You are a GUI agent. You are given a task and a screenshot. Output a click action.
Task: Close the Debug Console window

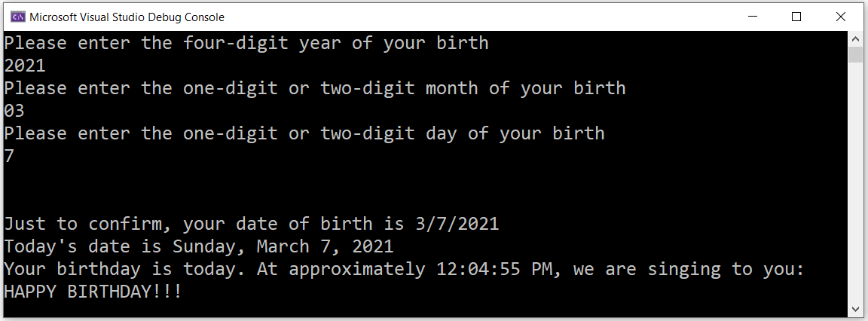pos(841,17)
